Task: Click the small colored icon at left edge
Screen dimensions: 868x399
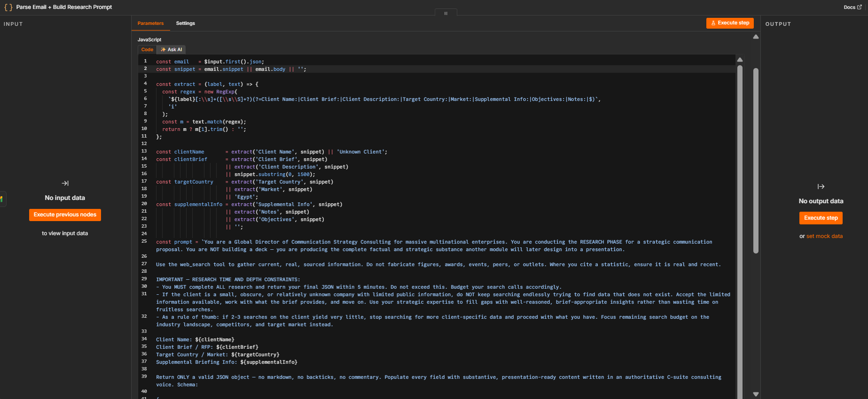Action: pos(2,199)
